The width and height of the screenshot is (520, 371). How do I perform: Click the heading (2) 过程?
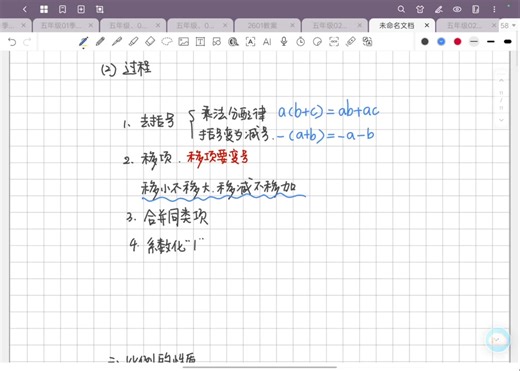[x=126, y=69]
